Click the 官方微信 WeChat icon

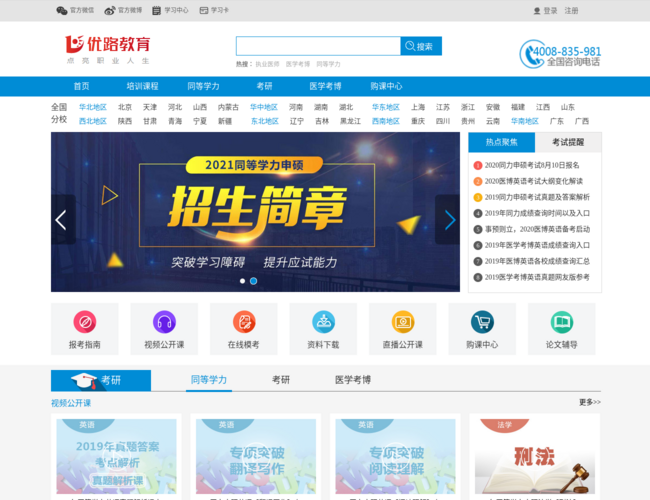coord(62,10)
